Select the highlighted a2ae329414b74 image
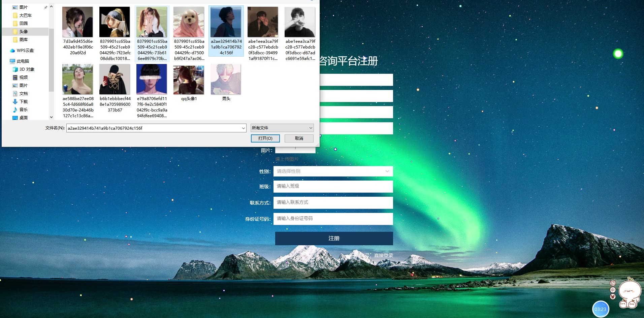Screen dimensions: 644x318 pos(226,31)
